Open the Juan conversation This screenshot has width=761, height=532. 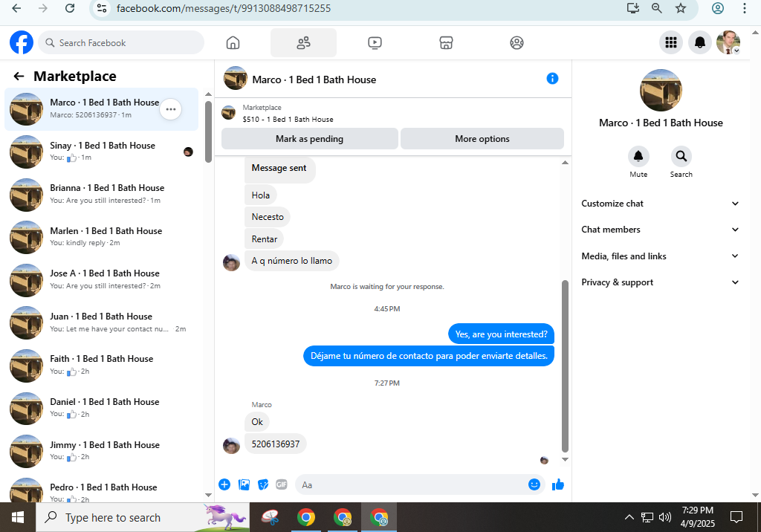[101, 322]
